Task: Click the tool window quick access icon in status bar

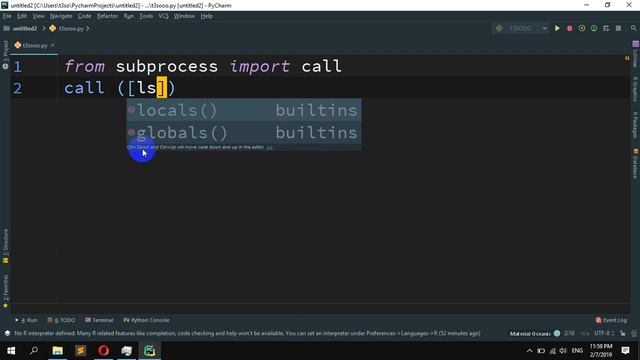Action: click(x=7, y=333)
